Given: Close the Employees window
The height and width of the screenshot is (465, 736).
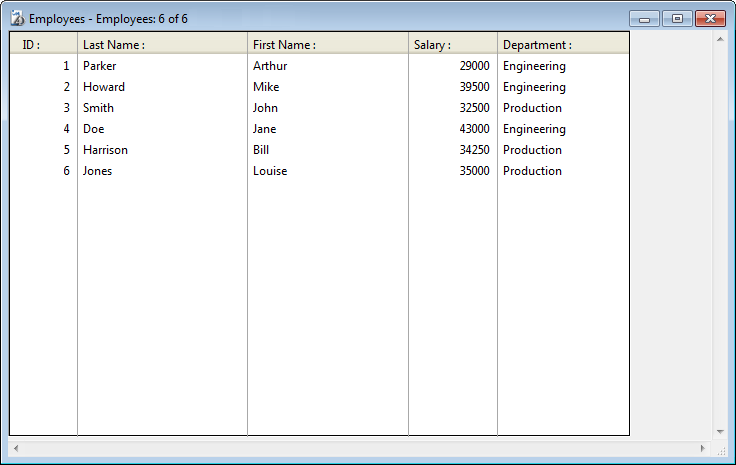Looking at the screenshot, I should tap(710, 19).
